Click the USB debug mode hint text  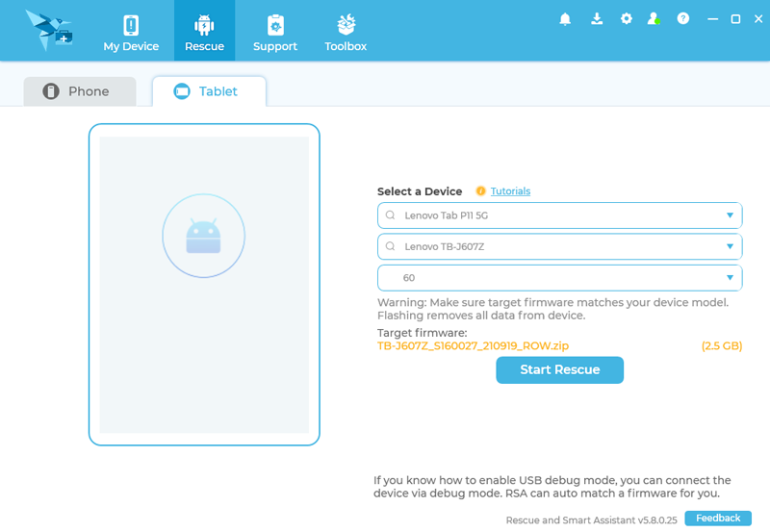point(552,487)
